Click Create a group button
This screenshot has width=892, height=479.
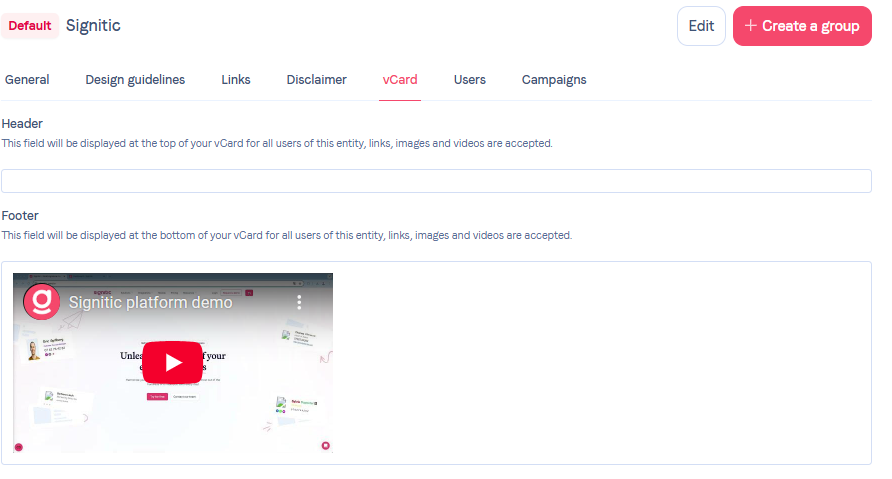(802, 26)
